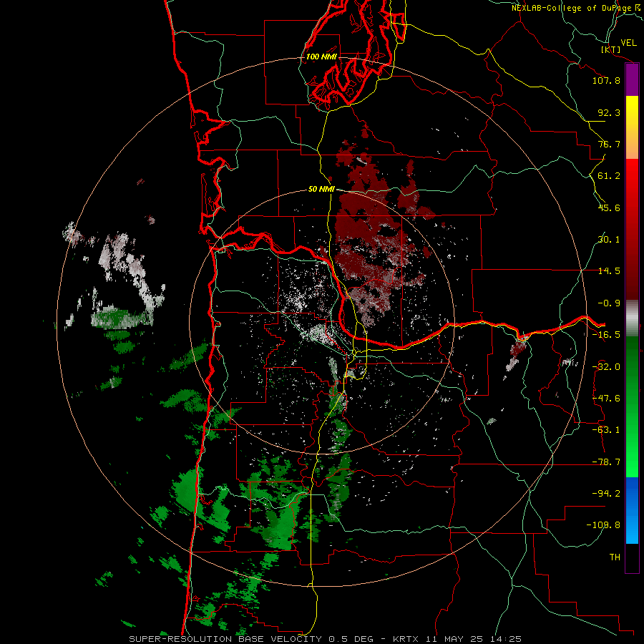Select the 14.5 legend value
Viewport: 644px width, 644px height.
pos(609,271)
